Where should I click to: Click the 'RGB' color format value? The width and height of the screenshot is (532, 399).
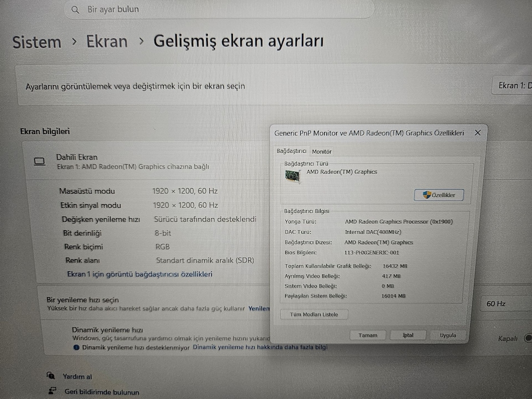point(163,247)
